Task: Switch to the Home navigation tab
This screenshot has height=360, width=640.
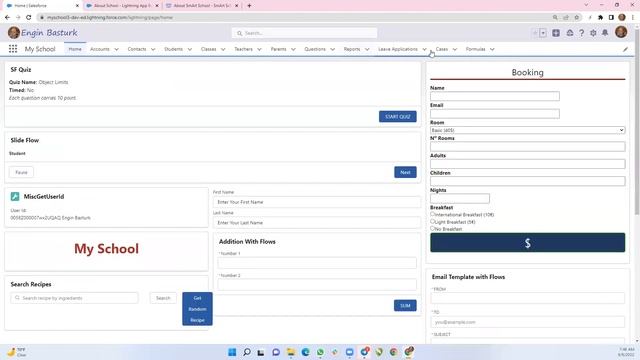Action: pyautogui.click(x=75, y=49)
